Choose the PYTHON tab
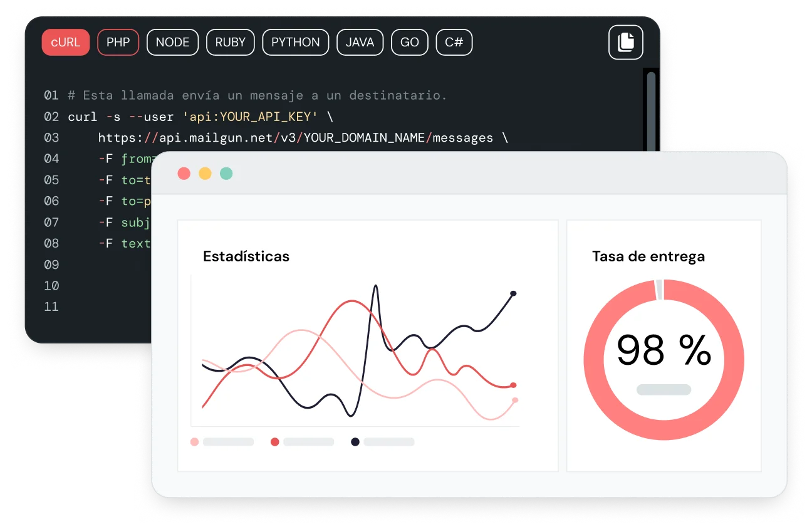812x524 pixels. [296, 42]
